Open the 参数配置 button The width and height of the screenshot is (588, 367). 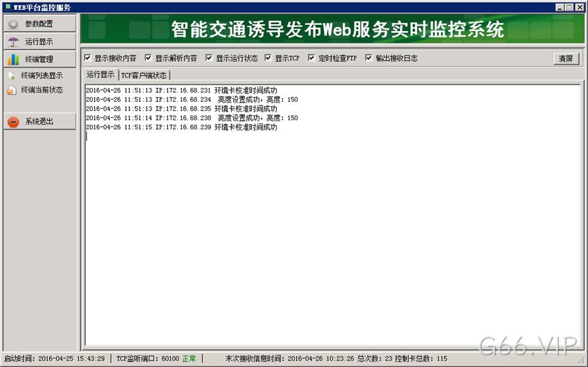(x=39, y=24)
